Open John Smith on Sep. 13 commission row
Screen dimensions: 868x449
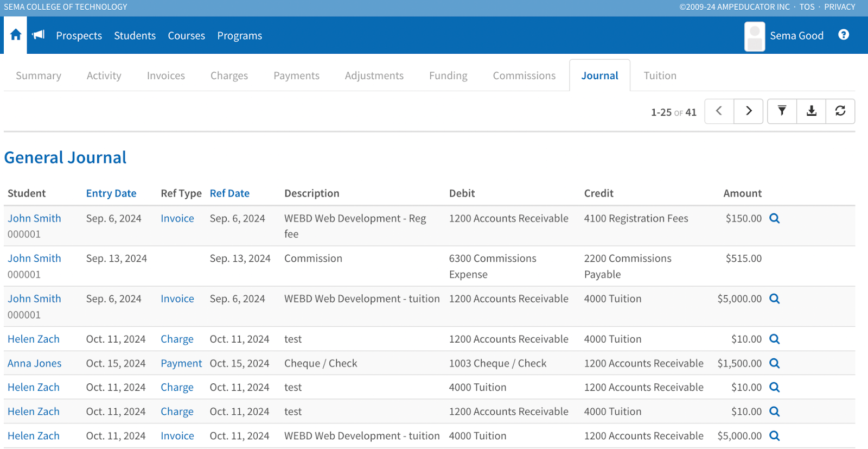pos(34,258)
